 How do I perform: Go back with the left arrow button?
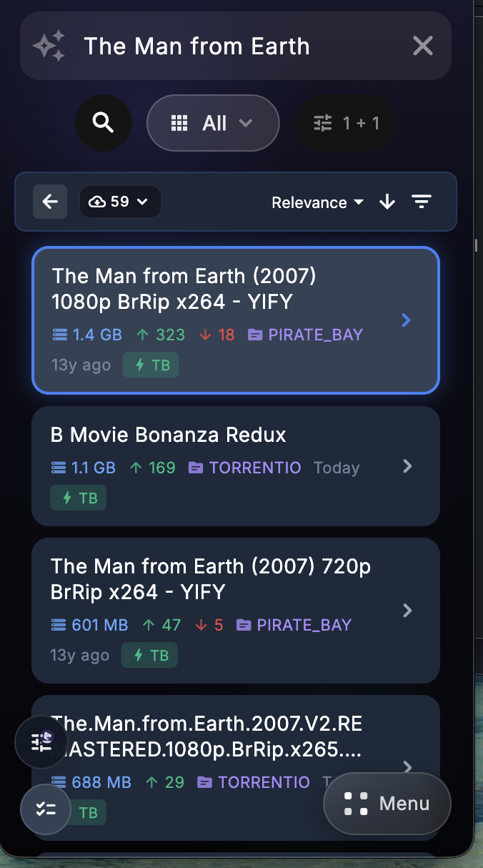[50, 202]
